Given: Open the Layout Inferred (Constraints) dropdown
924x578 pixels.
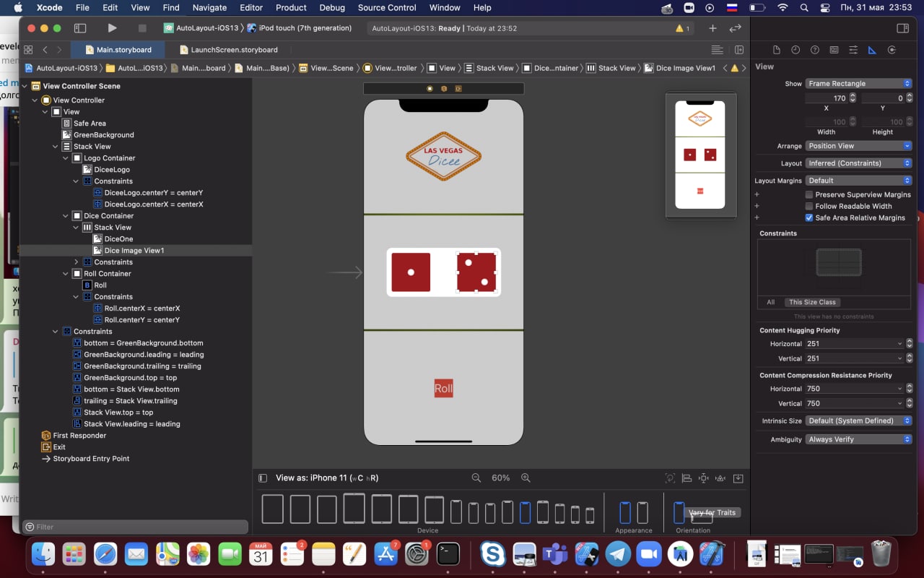Looking at the screenshot, I should click(x=859, y=163).
